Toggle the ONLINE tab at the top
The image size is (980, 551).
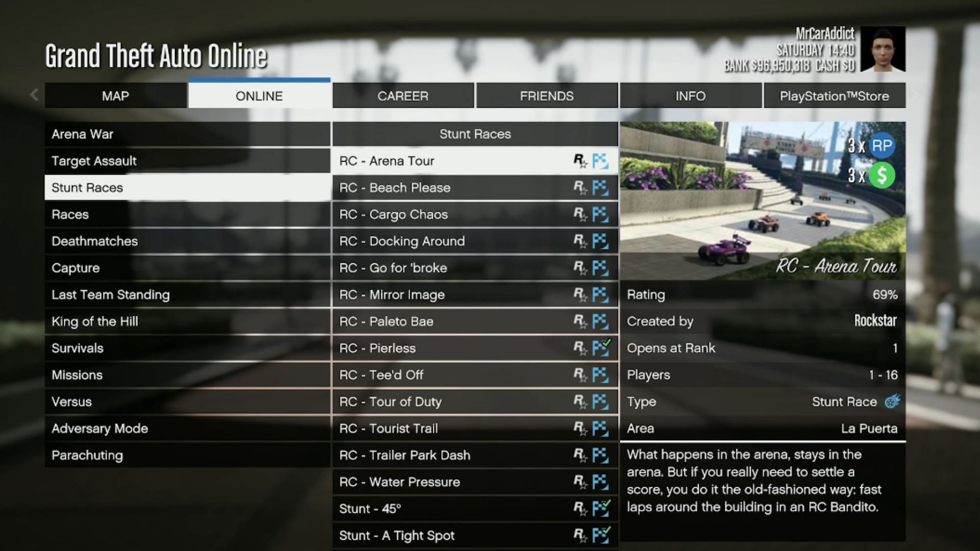[259, 95]
